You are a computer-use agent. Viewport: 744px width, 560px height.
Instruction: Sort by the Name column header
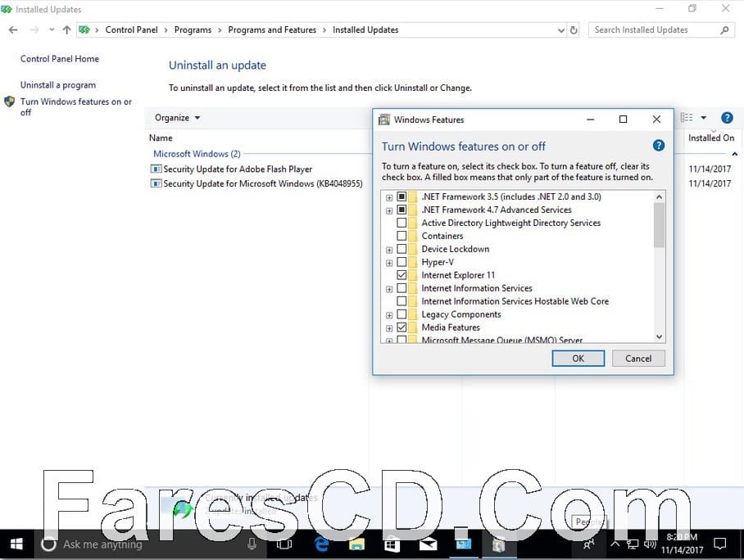pos(161,138)
